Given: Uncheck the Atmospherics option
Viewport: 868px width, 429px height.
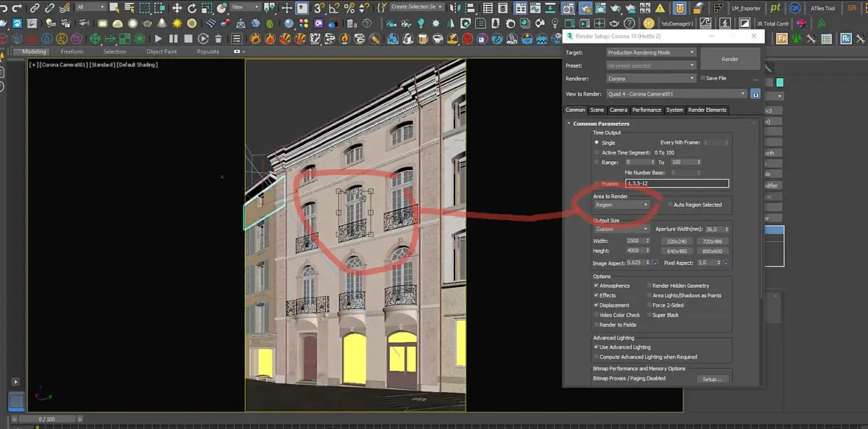Looking at the screenshot, I should [597, 286].
